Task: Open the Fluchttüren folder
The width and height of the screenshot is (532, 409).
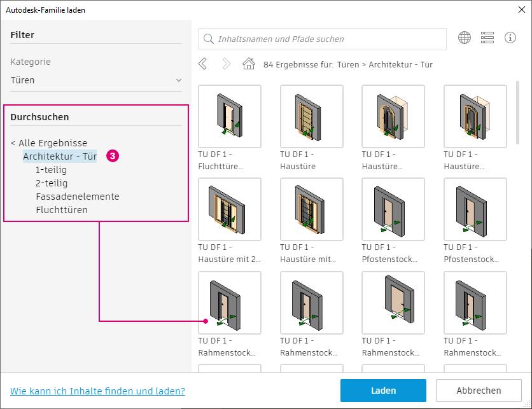Action: click(62, 210)
